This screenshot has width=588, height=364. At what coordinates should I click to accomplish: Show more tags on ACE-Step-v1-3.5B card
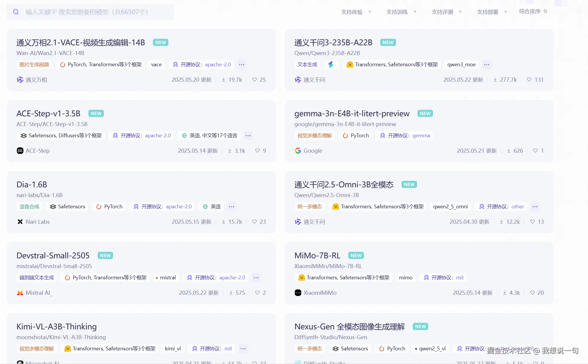248,136
